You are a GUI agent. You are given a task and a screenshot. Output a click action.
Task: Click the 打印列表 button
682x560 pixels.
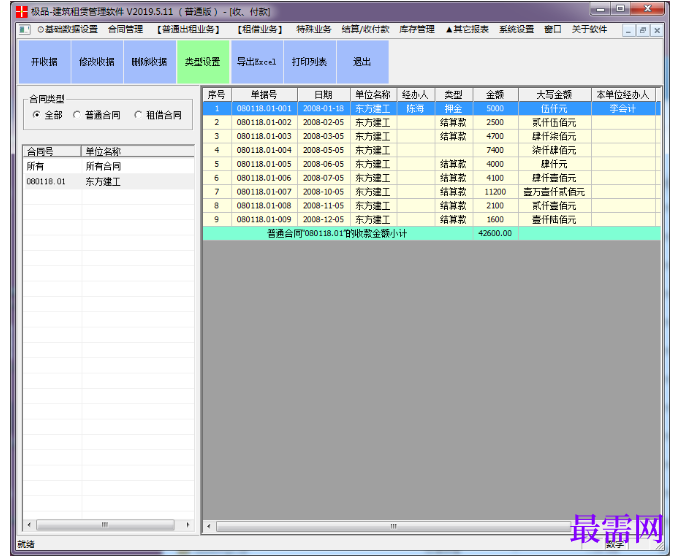[x=309, y=62]
